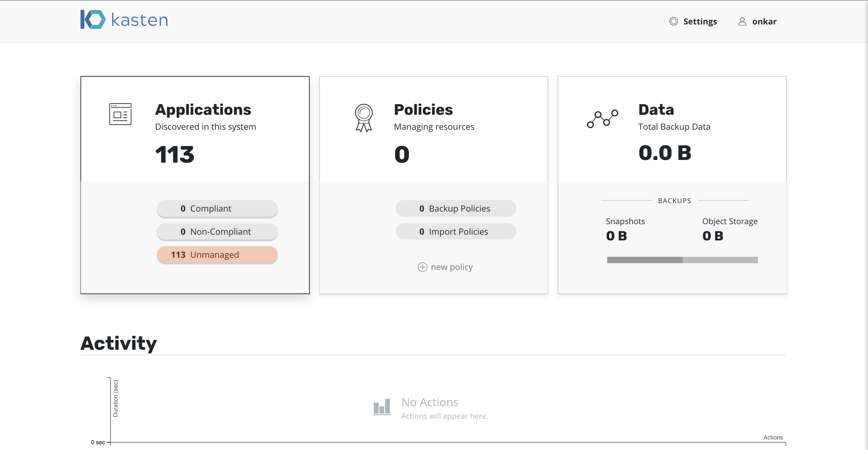Click the Settings gear icon
This screenshot has height=450, width=868.
click(673, 21)
